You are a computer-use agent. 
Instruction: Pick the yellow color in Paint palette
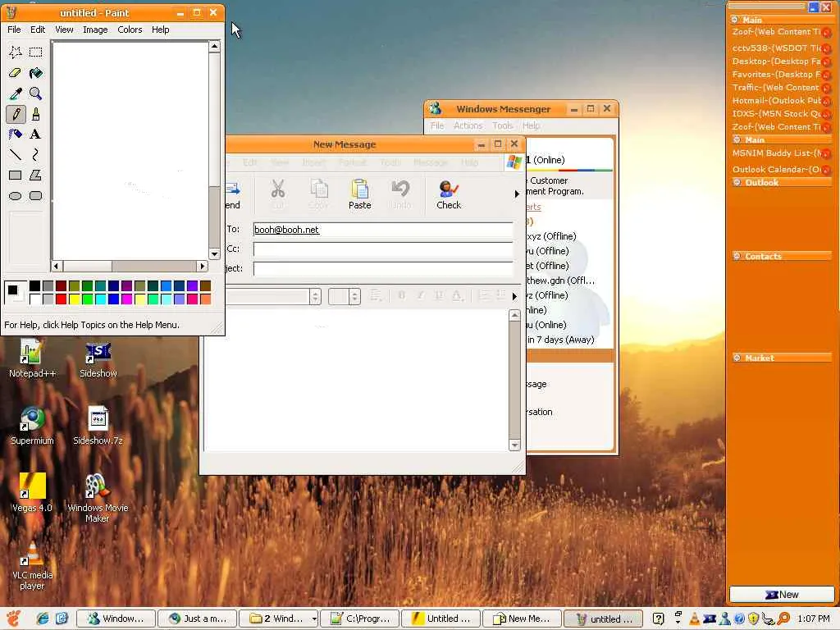74,299
